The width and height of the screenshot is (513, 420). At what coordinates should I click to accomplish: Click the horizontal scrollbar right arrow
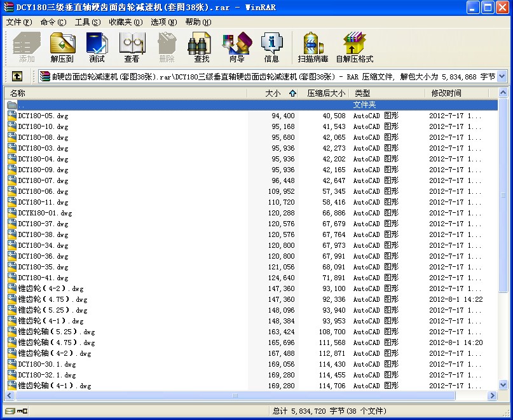(492, 395)
